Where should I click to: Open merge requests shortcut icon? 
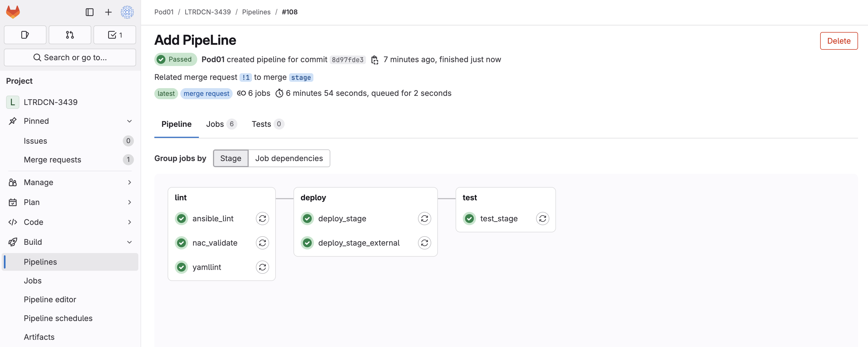pyautogui.click(x=70, y=35)
